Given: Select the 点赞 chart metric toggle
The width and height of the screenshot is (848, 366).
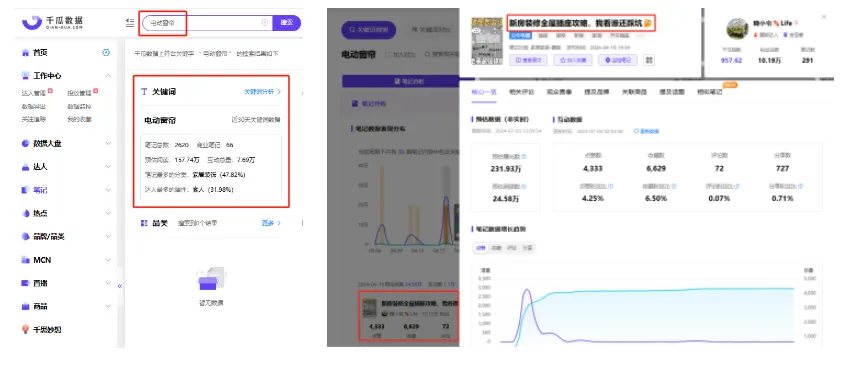Looking at the screenshot, I should pos(480,248).
